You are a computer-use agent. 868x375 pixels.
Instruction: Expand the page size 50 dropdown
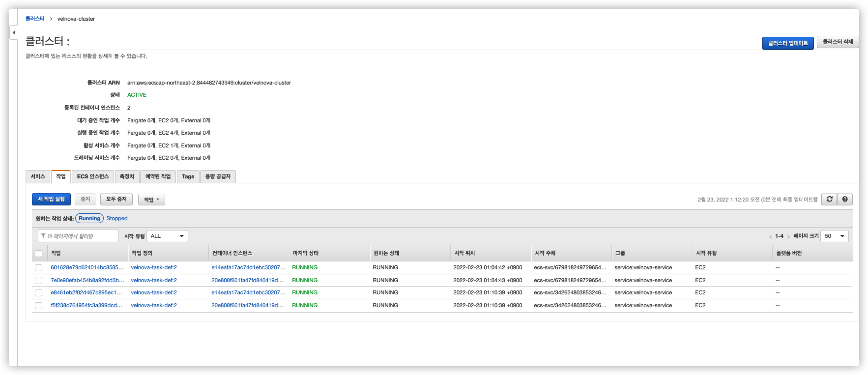tap(834, 236)
